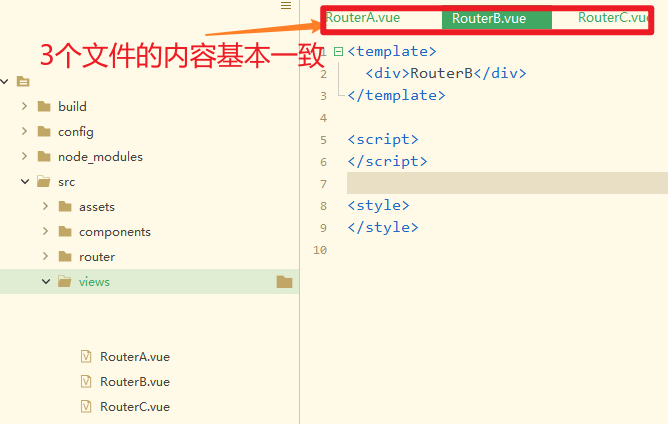Image resolution: width=668 pixels, height=424 pixels.
Task: Click the RouterB.vue file icon in tree
Action: [86, 381]
